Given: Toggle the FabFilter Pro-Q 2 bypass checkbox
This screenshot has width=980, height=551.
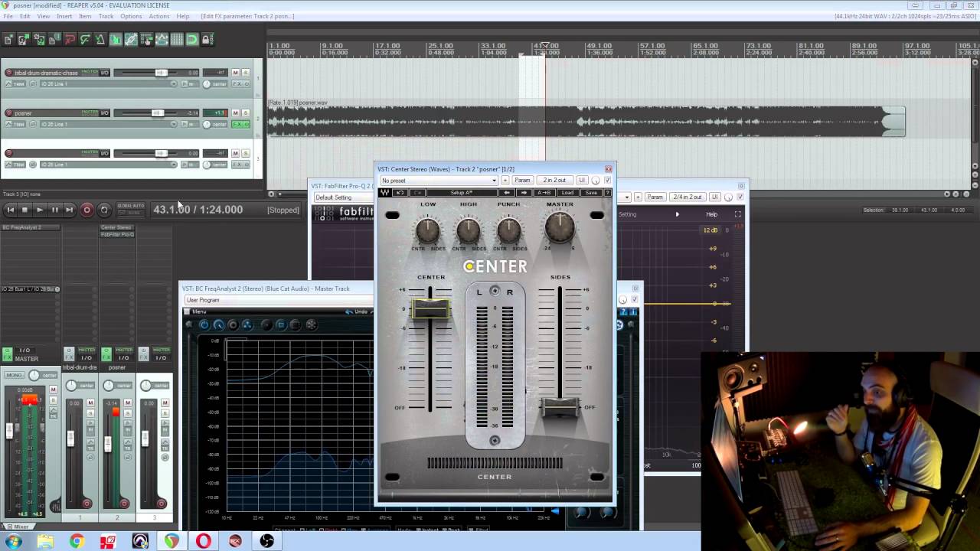Looking at the screenshot, I should (x=740, y=197).
